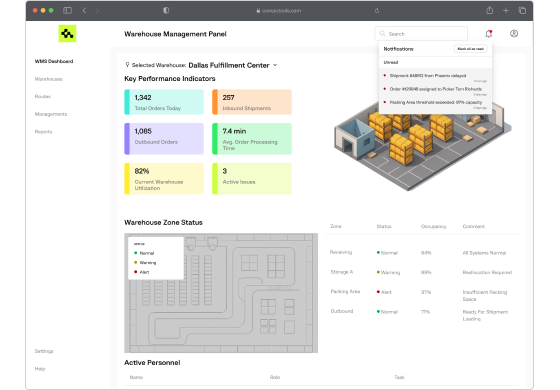Click the Active Issues KPI card

tap(252, 179)
